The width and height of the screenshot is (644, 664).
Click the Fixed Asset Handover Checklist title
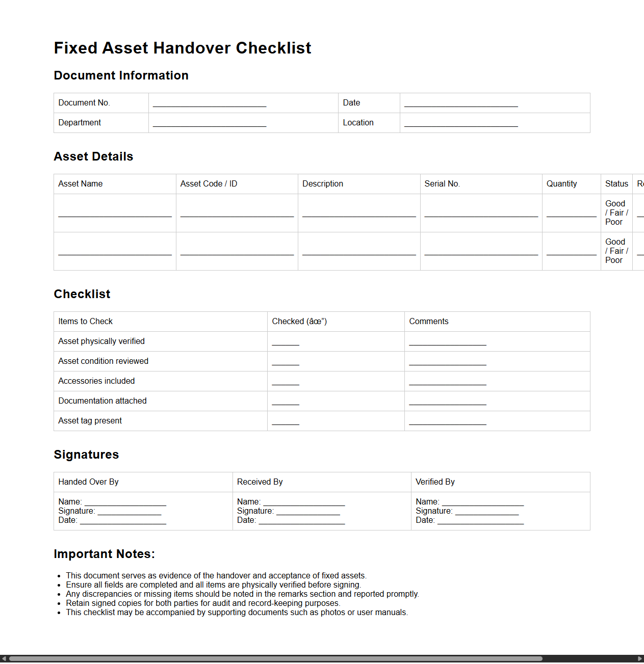182,48
